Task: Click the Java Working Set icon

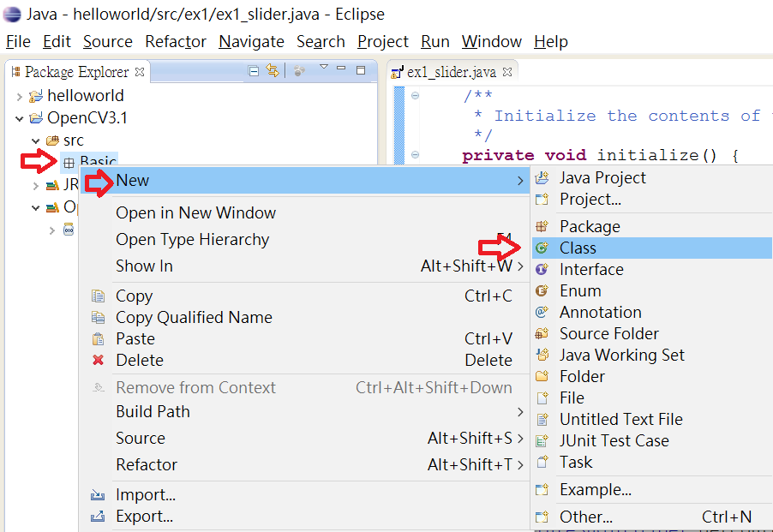Action: pos(542,355)
